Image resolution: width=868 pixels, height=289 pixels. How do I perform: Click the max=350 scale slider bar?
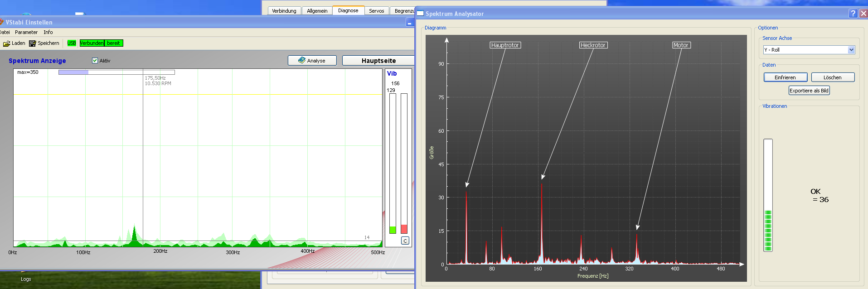tap(116, 72)
